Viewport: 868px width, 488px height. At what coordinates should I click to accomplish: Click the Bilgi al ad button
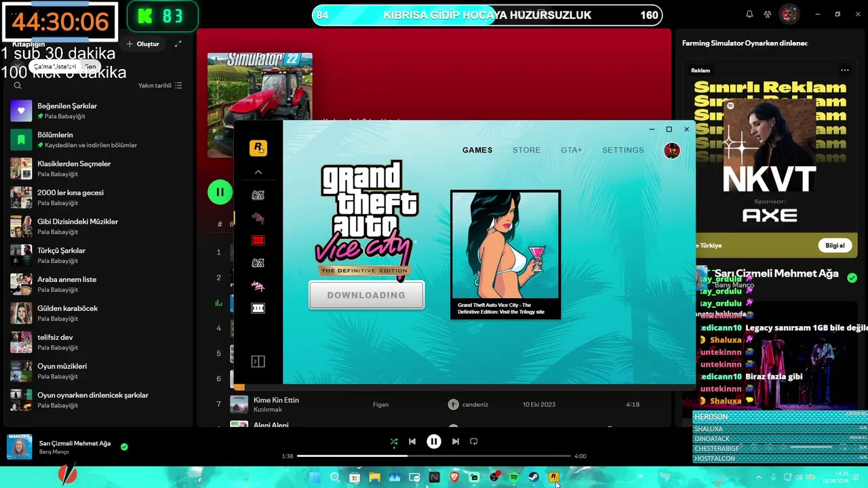835,245
